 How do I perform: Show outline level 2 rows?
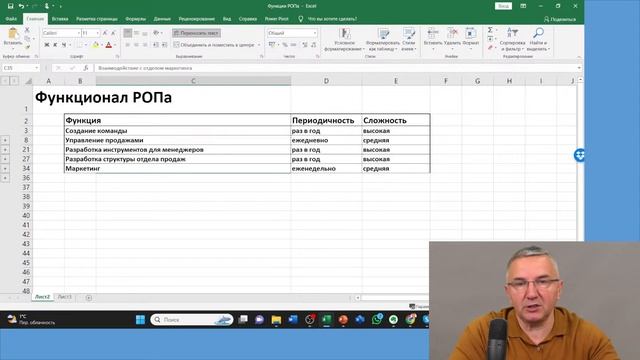pyautogui.click(x=14, y=81)
